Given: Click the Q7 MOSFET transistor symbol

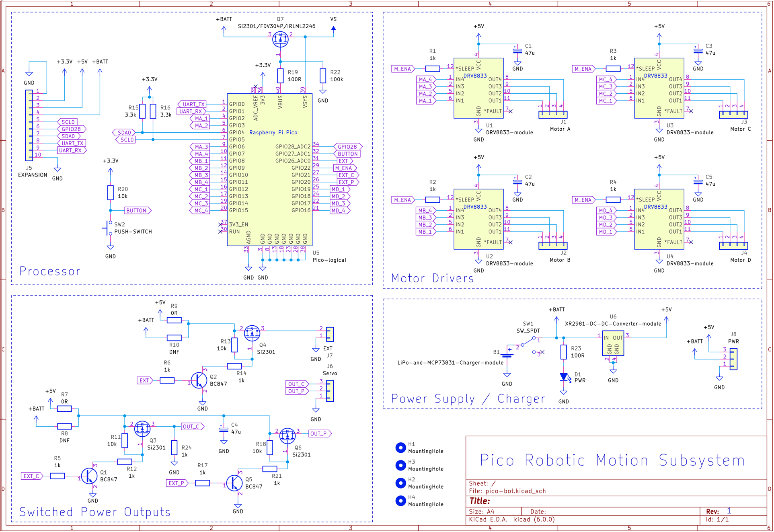Looking at the screenshot, I should coord(280,39).
